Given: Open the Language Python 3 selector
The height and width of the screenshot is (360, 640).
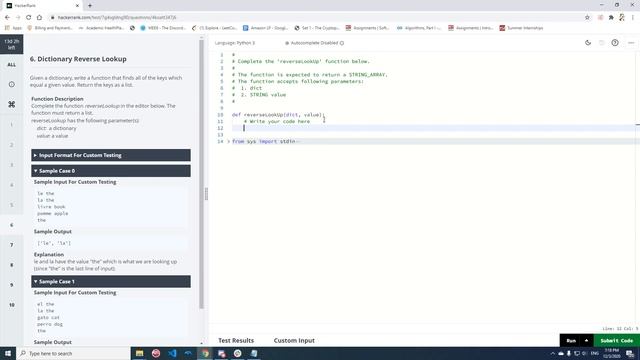Looking at the screenshot, I should (x=235, y=43).
